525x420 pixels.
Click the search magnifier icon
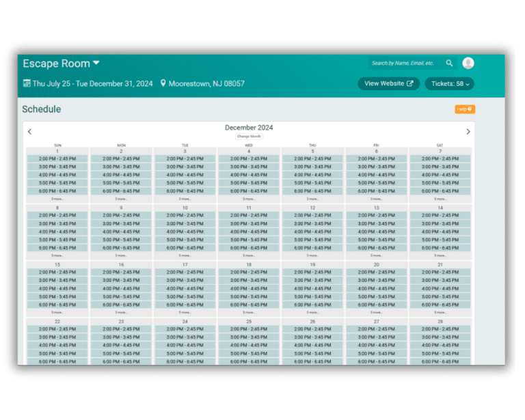pyautogui.click(x=449, y=63)
